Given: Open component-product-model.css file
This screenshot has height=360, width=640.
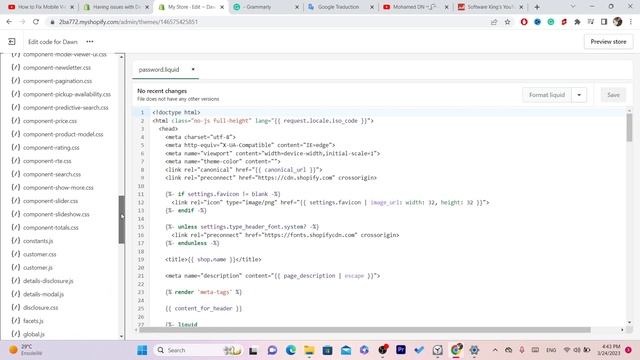Looking at the screenshot, I should (63, 134).
